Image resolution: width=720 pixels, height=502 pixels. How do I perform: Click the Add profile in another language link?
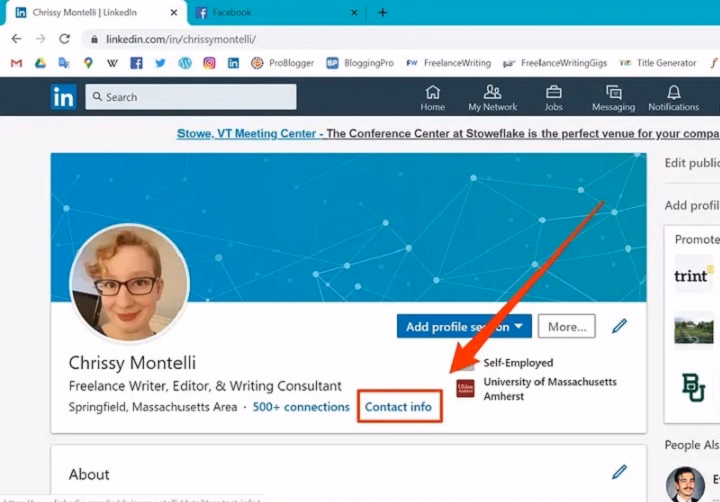(x=692, y=205)
